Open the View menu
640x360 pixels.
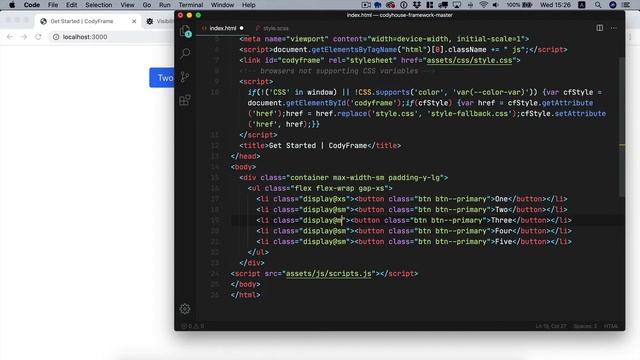click(127, 5)
